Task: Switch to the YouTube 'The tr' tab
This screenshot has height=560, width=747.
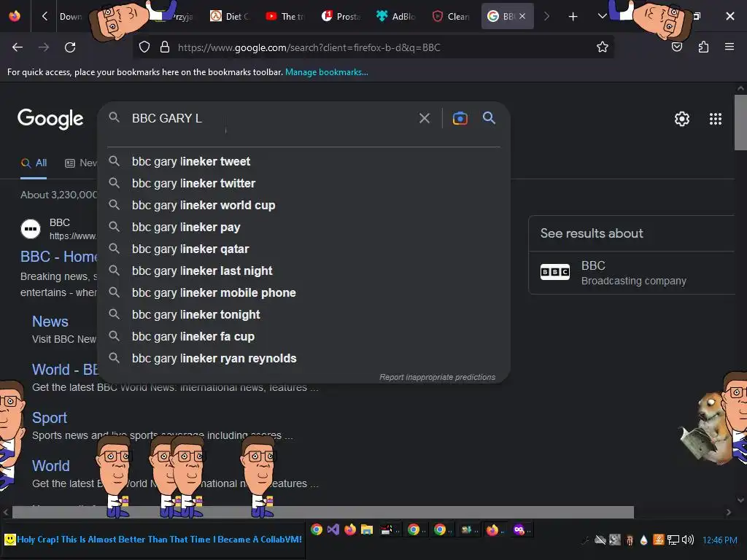Action: pos(285,16)
